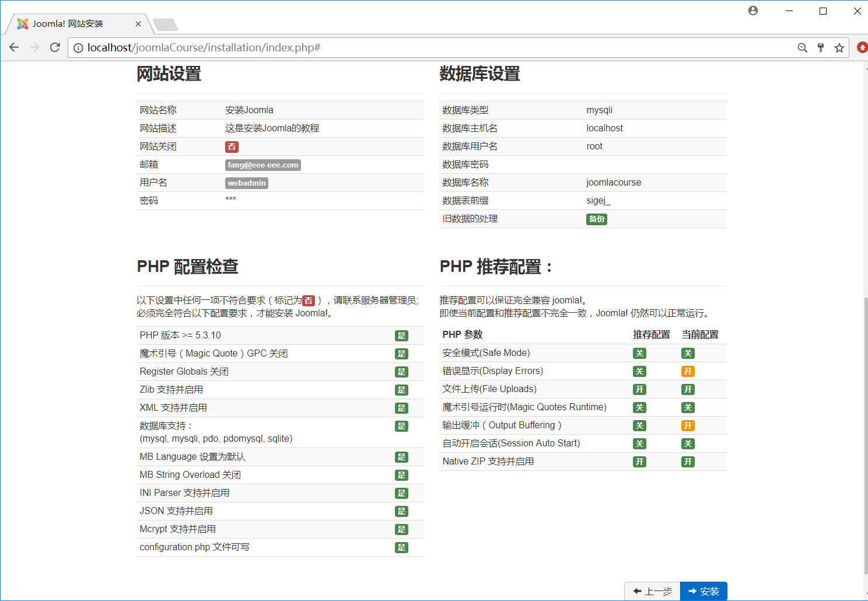The image size is (868, 601).
Task: Click the 是 badge for JSON 支持并启用
Action: [401, 512]
